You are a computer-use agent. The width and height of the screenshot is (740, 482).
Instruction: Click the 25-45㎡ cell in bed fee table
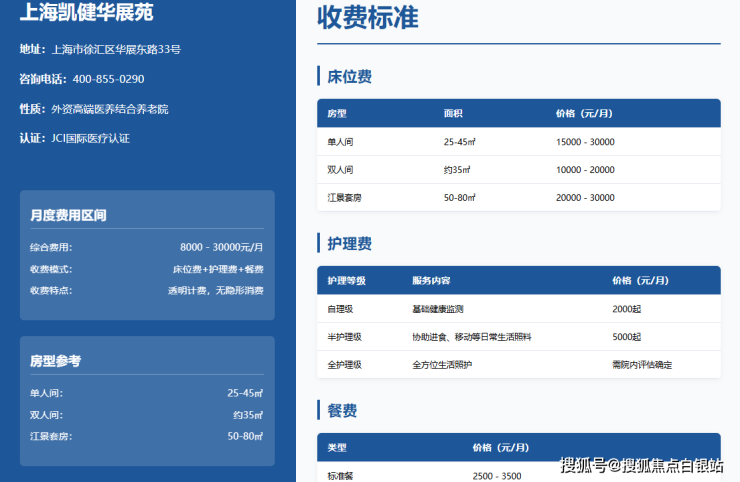(459, 142)
